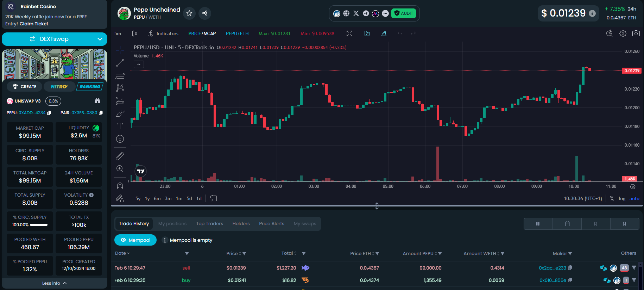Open the Amount PEPU column filter
Viewport: 644px width, 290px height.
click(x=440, y=254)
